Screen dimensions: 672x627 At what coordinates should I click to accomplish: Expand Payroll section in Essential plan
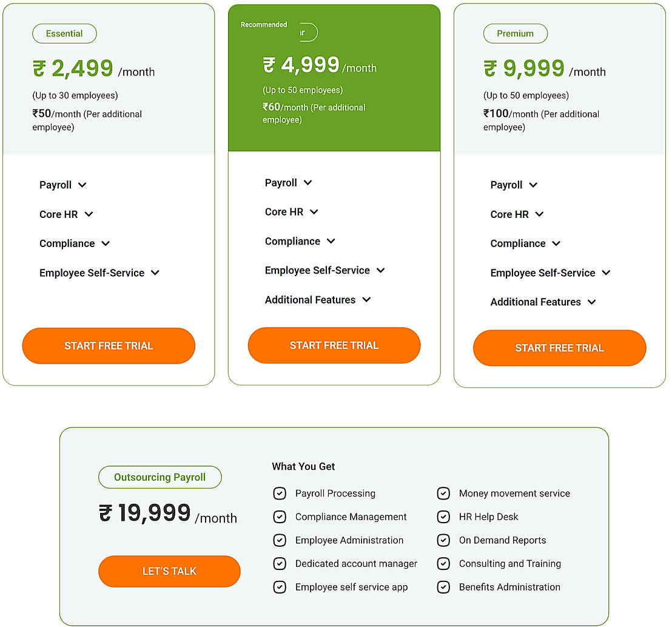[x=63, y=185]
